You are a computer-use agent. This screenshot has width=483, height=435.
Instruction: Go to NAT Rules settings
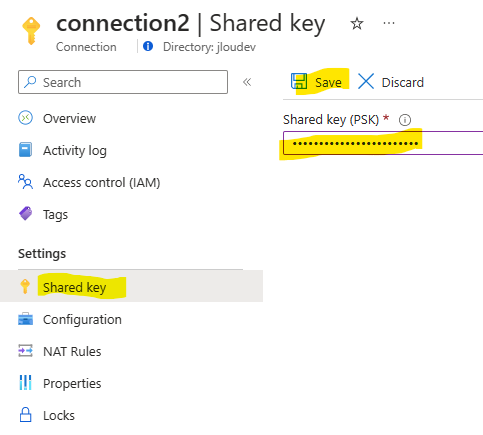(72, 351)
